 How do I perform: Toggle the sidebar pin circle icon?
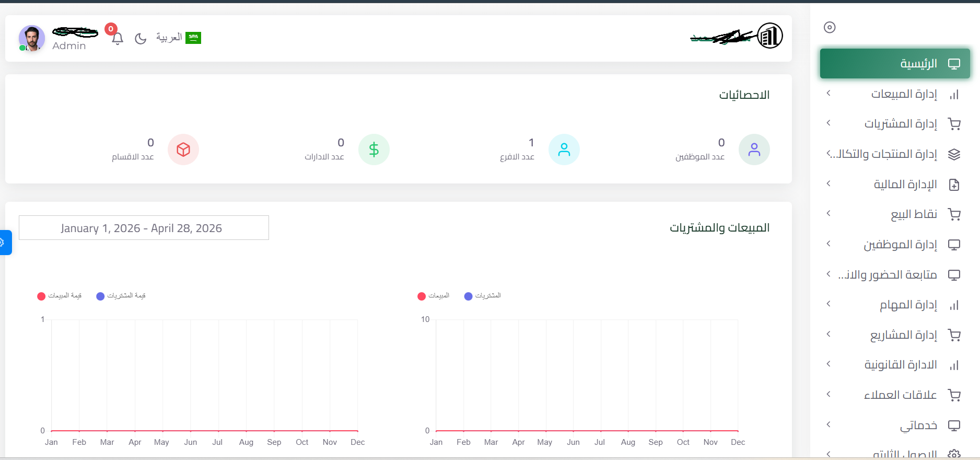(830, 27)
